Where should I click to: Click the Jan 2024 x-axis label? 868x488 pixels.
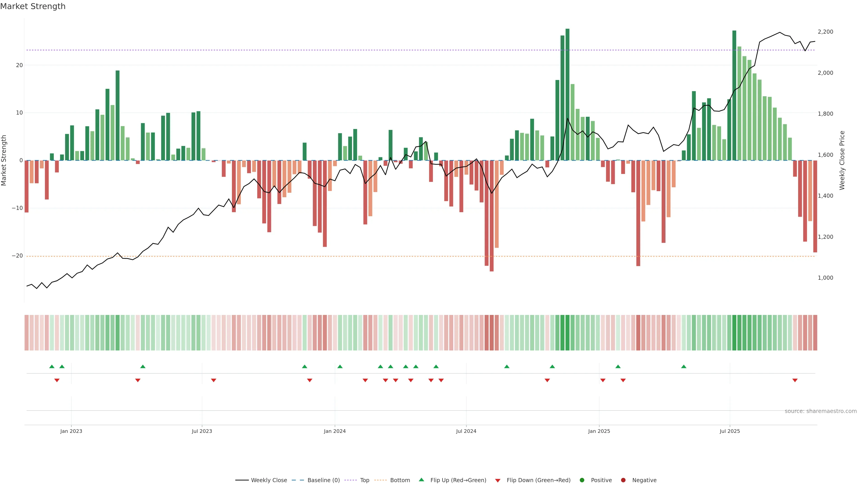click(x=335, y=431)
